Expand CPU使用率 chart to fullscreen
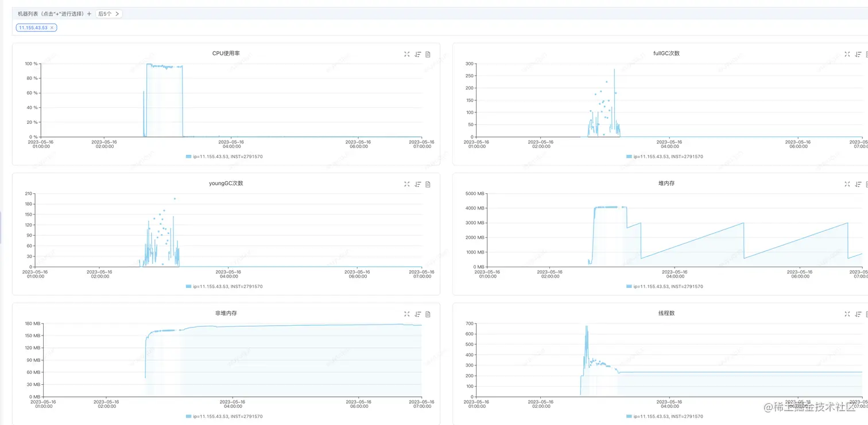The height and width of the screenshot is (425, 868). tap(407, 54)
